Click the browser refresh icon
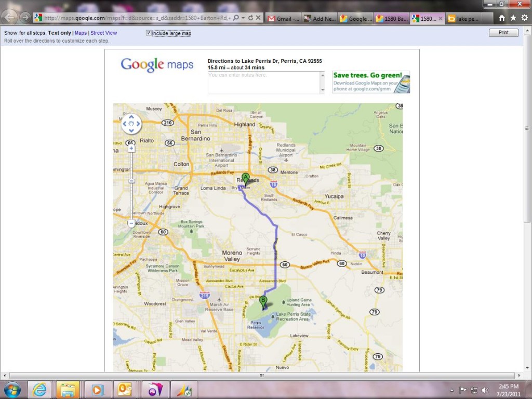 point(250,18)
